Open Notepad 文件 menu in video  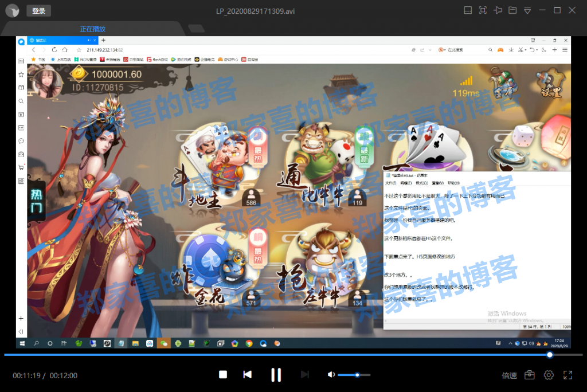point(390,183)
